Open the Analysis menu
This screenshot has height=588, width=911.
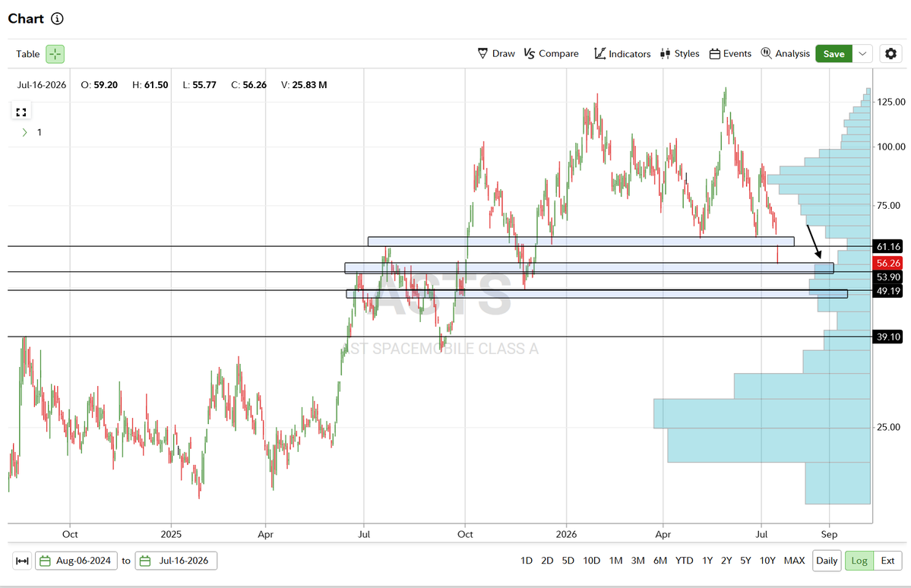click(x=785, y=53)
